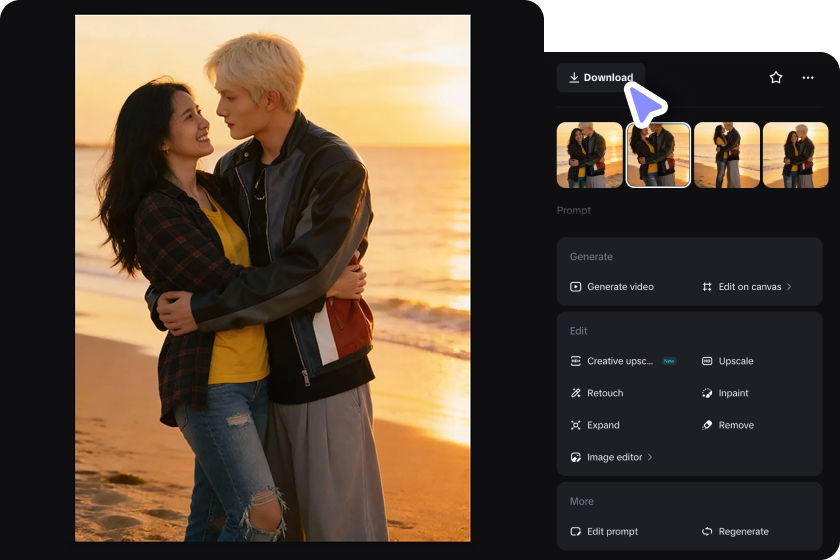Select the third generated thumbnail
The image size is (840, 560).
[x=727, y=155]
